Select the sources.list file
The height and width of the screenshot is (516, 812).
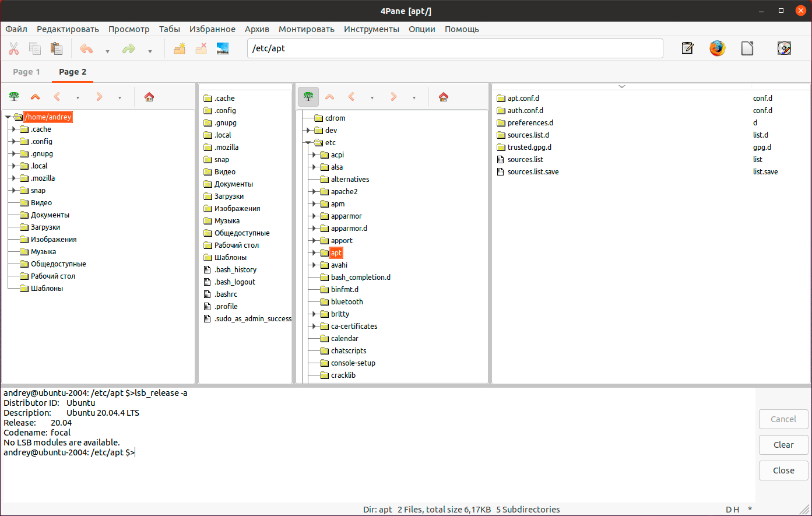click(525, 160)
